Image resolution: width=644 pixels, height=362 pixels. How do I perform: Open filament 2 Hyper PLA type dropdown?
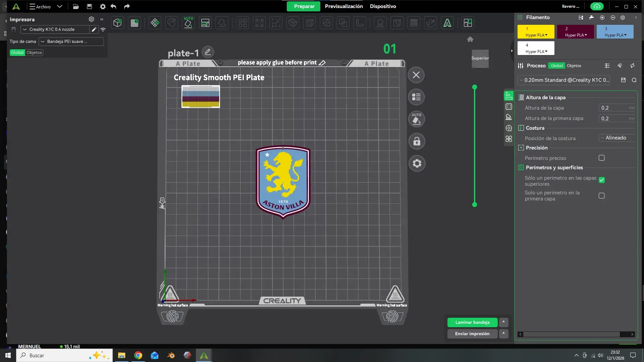point(576,35)
